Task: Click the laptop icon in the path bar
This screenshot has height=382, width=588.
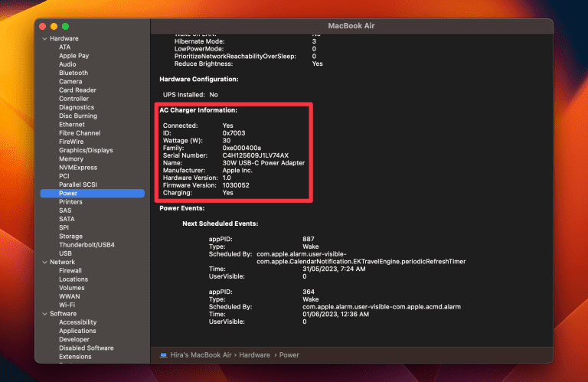Action: point(163,354)
